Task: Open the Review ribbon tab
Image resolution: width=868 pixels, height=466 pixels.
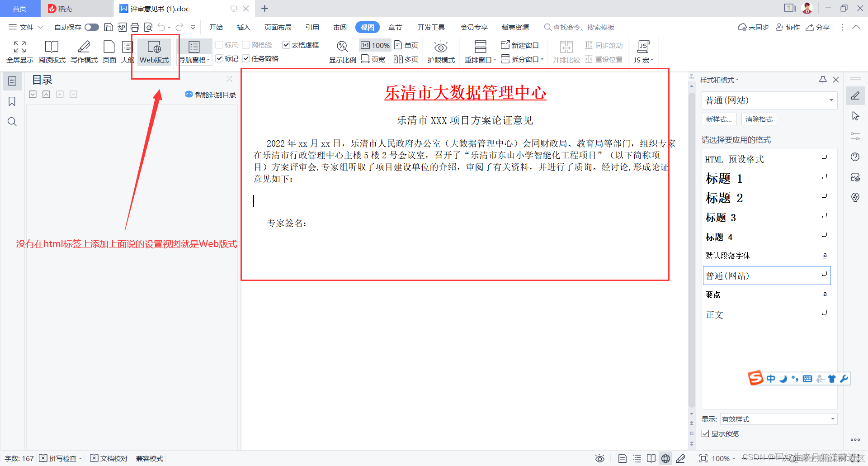Action: click(340, 27)
